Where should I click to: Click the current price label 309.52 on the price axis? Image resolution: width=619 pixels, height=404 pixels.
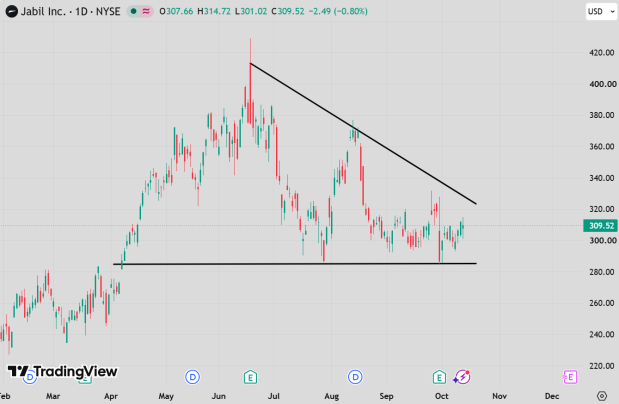click(x=600, y=226)
